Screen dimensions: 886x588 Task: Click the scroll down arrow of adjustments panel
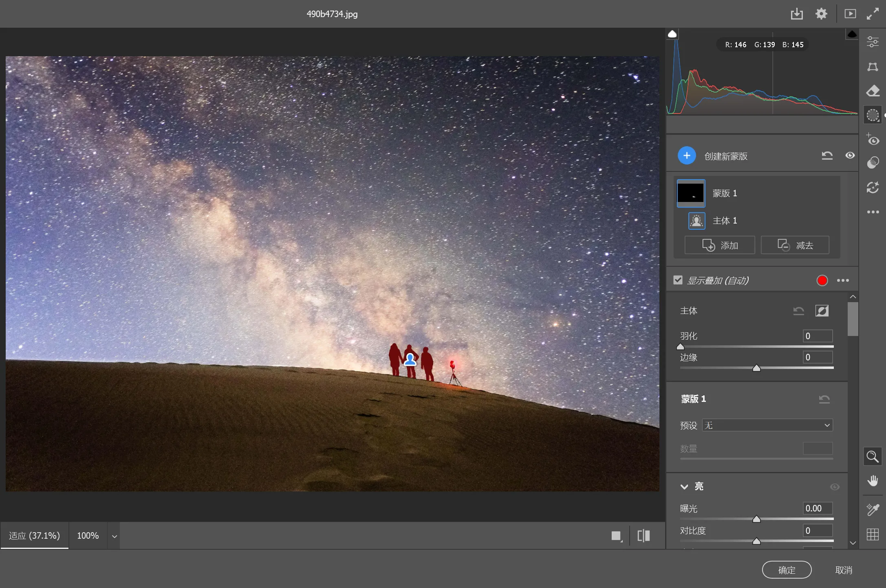coord(853,543)
